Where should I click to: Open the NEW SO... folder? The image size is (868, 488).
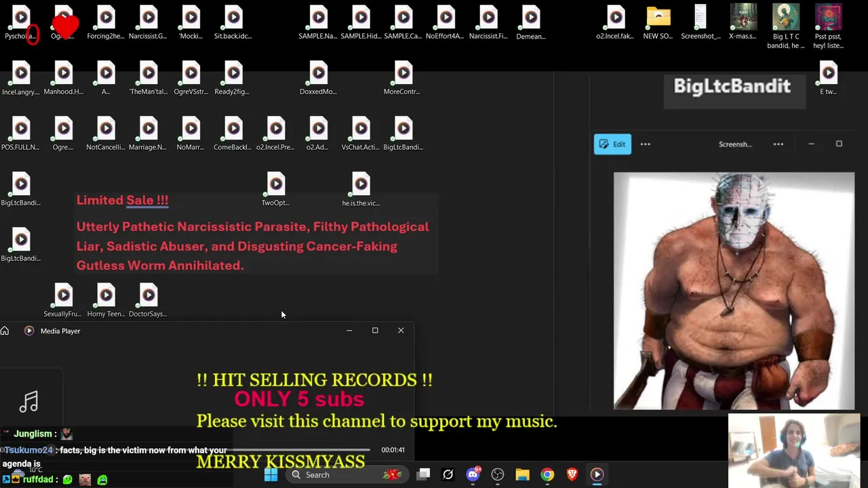point(658,23)
